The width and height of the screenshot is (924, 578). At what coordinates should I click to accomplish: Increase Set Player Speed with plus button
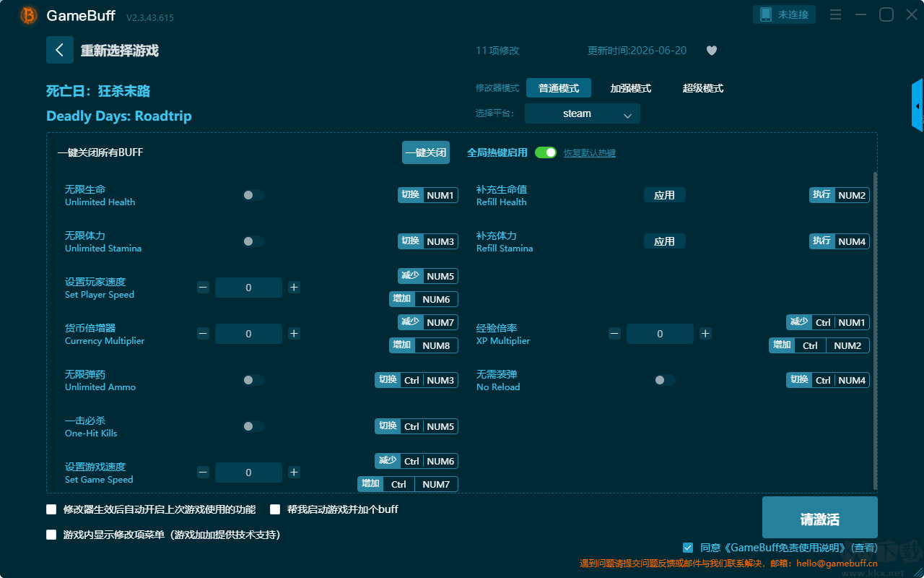pyautogui.click(x=294, y=288)
